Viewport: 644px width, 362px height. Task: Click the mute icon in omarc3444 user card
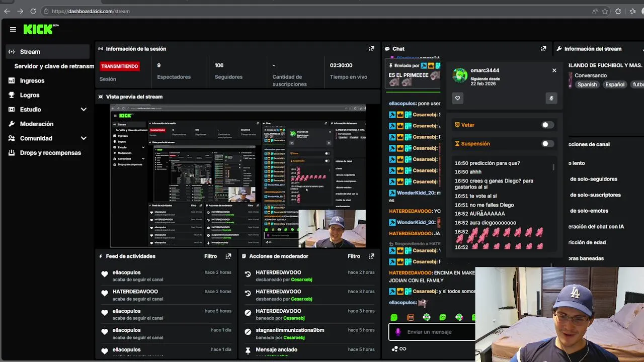click(x=551, y=98)
